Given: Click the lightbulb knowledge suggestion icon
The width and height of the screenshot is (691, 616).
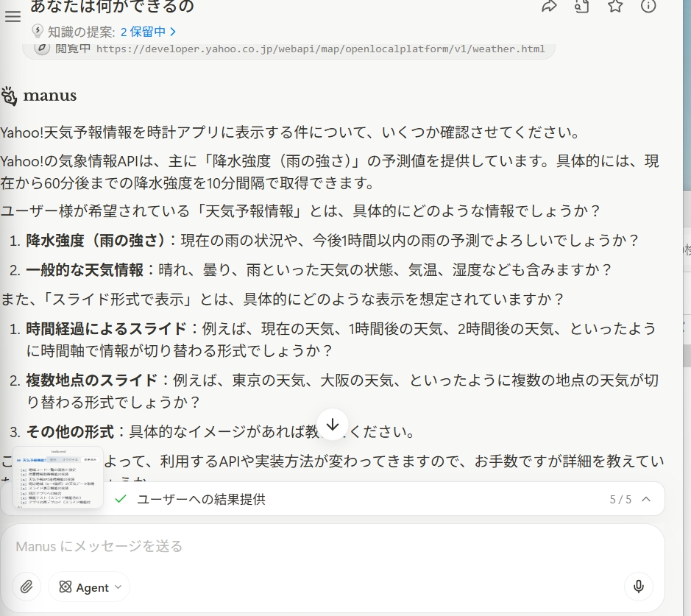Looking at the screenshot, I should coord(38,32).
